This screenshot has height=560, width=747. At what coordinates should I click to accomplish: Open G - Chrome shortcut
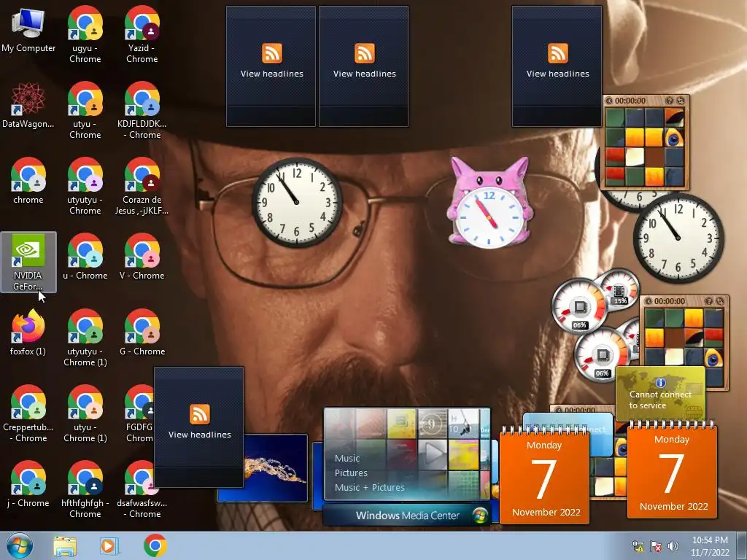tap(142, 332)
